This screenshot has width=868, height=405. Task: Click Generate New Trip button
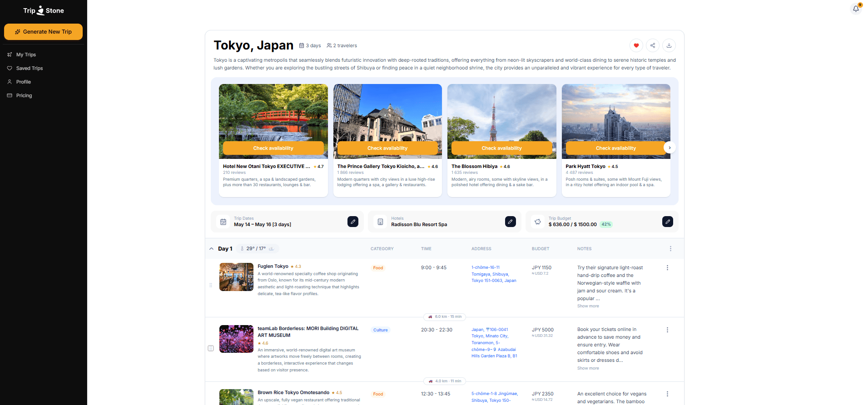click(x=43, y=32)
